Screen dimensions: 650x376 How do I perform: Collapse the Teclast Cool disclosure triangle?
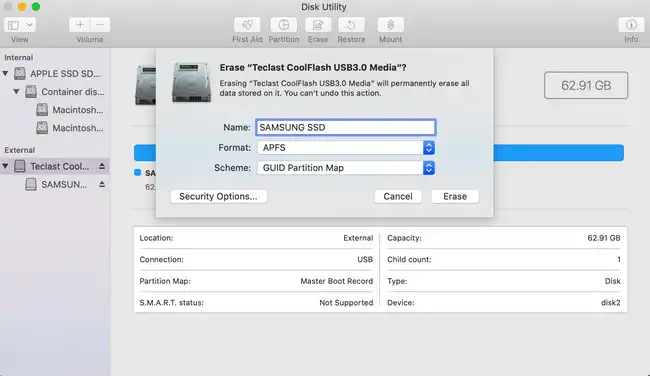[x=5, y=166]
